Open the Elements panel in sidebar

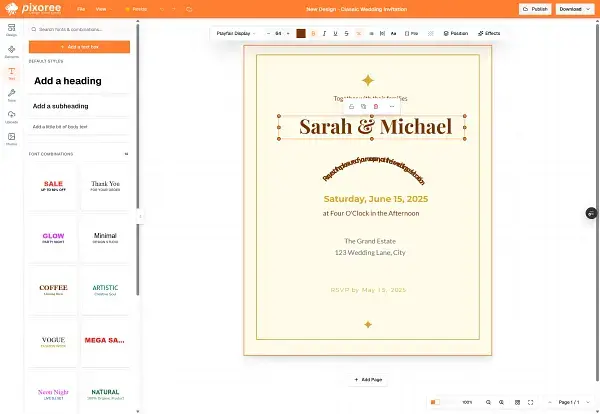click(11, 53)
